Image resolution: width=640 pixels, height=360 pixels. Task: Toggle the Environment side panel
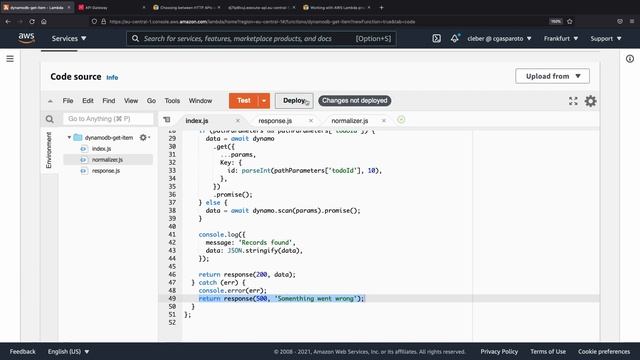[49, 150]
